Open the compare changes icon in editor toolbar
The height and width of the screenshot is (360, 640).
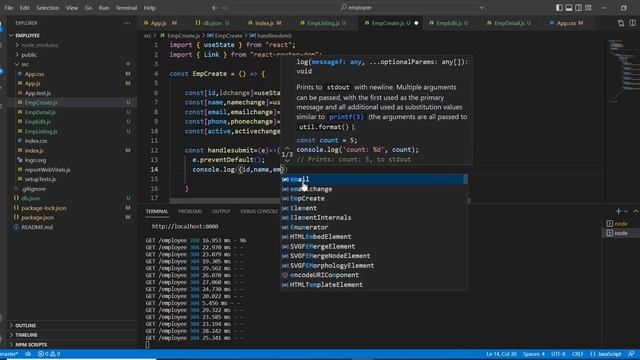click(x=621, y=23)
